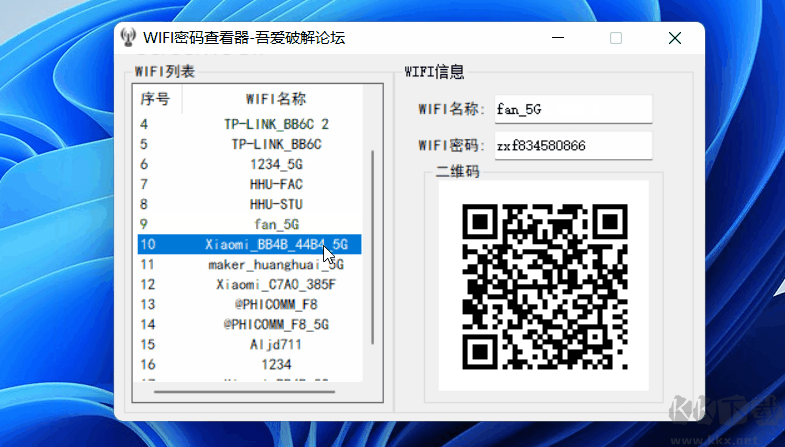
Task: Maximize the WIFI密码查看器 window
Action: click(x=616, y=38)
